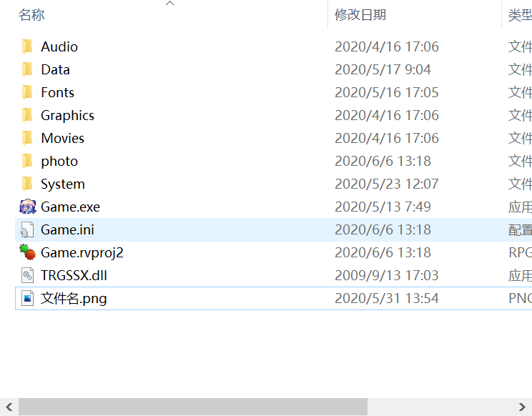Click the date 2020/5/17 9:04
Image resolution: width=532 pixels, height=416 pixels.
coord(383,69)
